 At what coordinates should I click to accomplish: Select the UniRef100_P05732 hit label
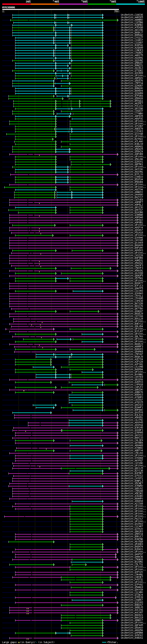click(x=132, y=580)
